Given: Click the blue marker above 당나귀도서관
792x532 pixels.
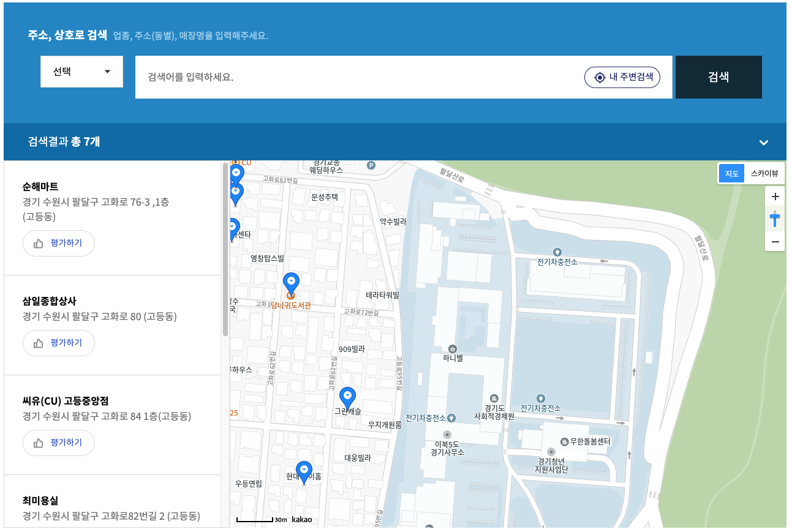Looking at the screenshot, I should pyautogui.click(x=292, y=283).
